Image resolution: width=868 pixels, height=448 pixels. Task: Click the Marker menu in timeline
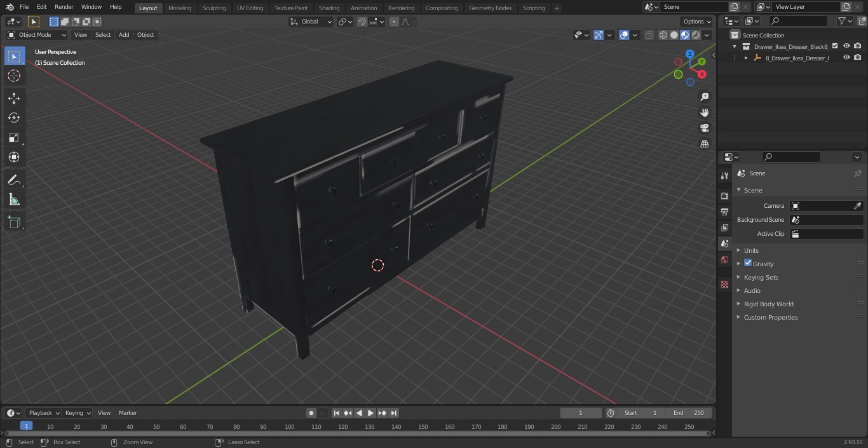[128, 413]
